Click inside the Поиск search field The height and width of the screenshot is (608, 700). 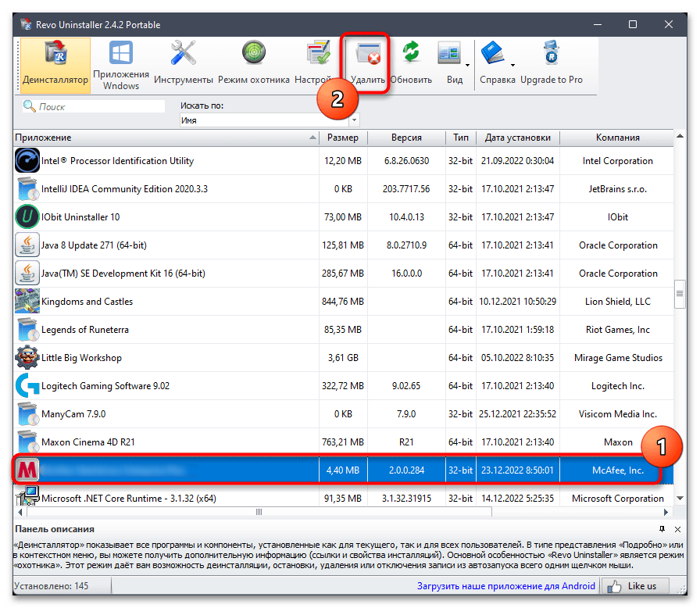92,106
